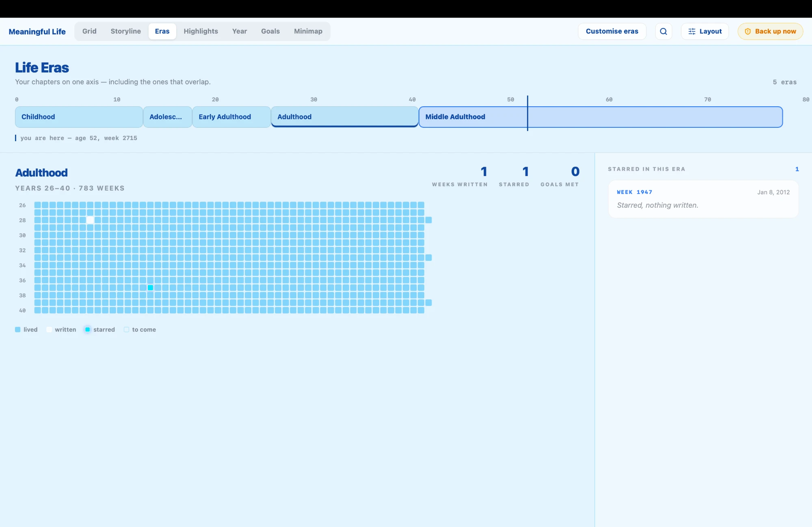Viewport: 812px width, 527px height.
Task: Click the lived legend swatch
Action: [18, 329]
